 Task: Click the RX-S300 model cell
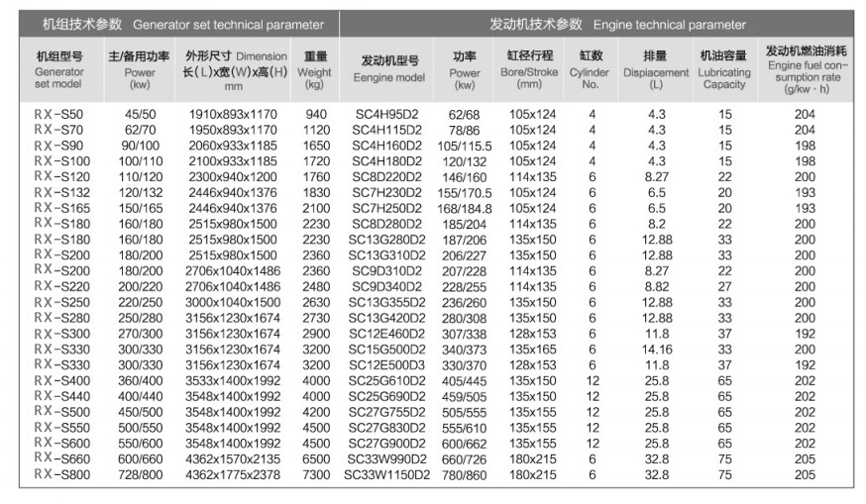[x=61, y=334]
